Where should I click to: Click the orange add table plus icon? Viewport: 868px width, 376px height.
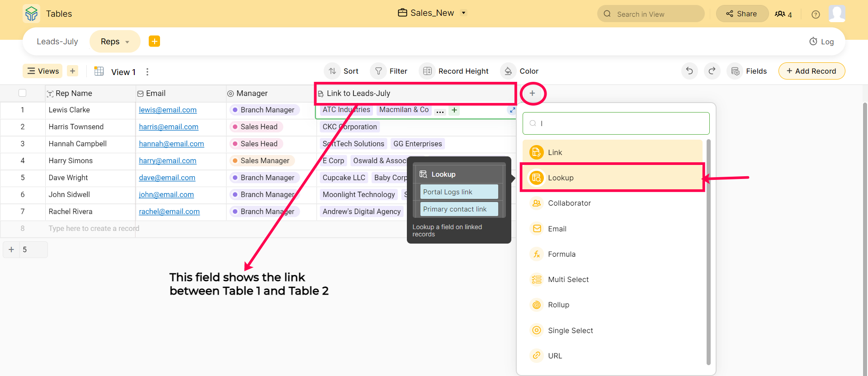154,42
